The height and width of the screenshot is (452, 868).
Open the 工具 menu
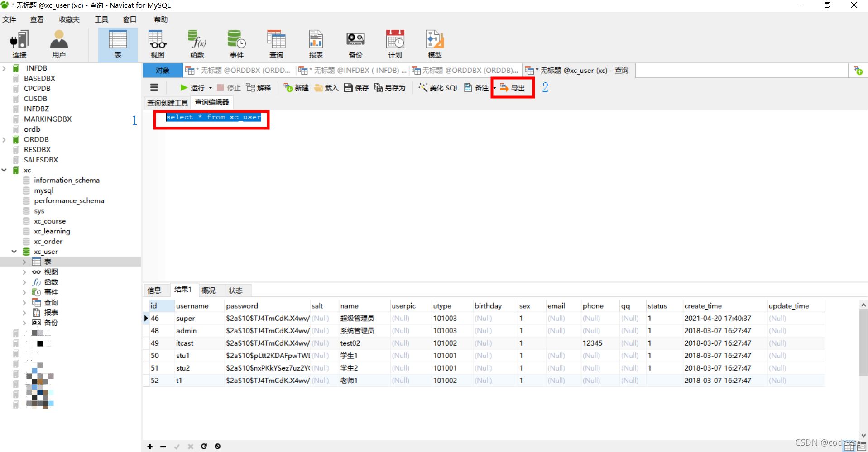[x=101, y=19]
